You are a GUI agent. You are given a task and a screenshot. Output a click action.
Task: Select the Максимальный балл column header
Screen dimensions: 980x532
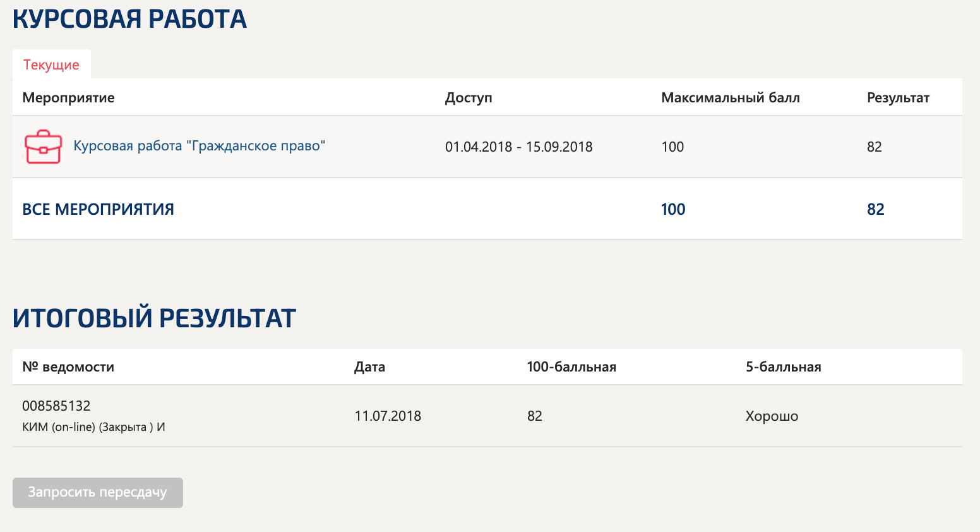click(x=730, y=98)
